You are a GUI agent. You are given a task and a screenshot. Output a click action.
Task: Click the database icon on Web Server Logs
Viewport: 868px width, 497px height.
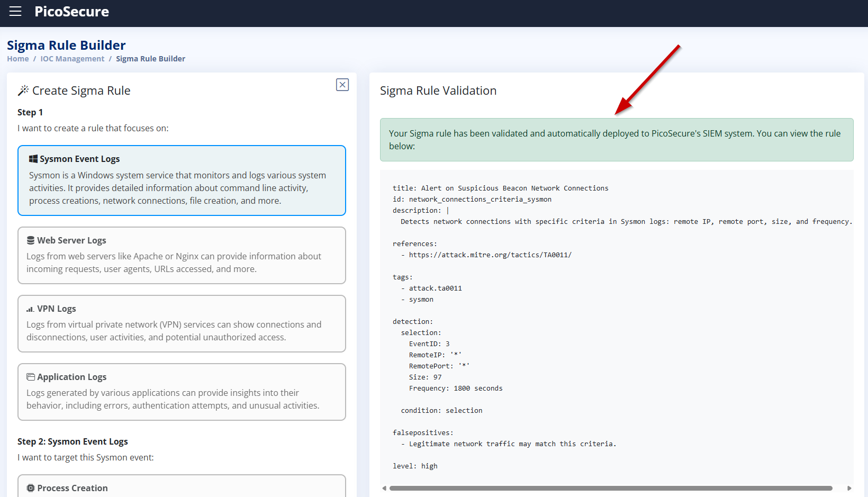[31, 240]
